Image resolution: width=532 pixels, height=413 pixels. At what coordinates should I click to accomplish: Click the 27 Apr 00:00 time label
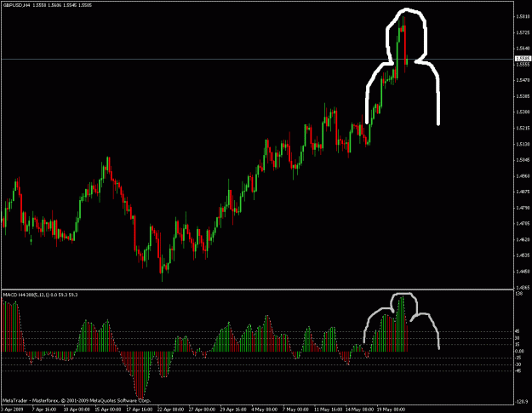(202, 410)
